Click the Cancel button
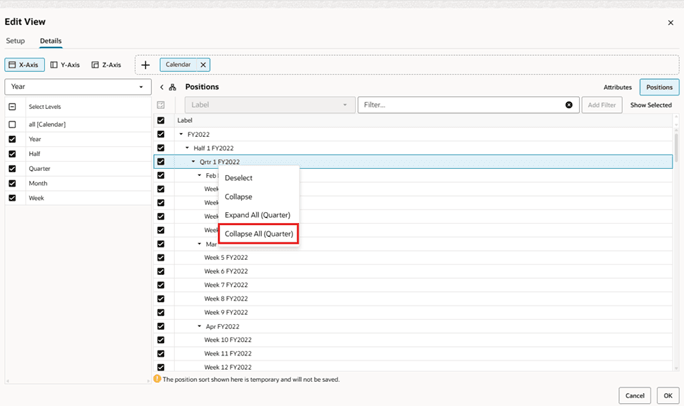Image resolution: width=684 pixels, height=406 pixels. click(634, 396)
